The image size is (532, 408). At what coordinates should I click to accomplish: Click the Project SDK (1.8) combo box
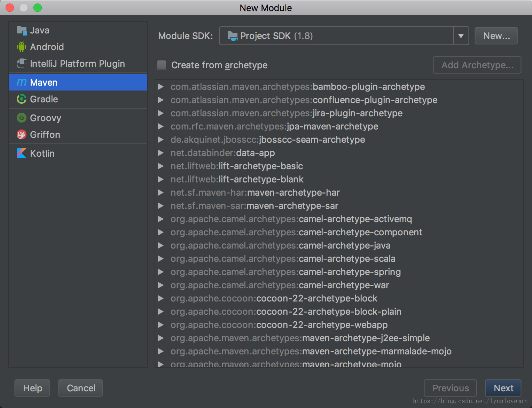pos(344,36)
